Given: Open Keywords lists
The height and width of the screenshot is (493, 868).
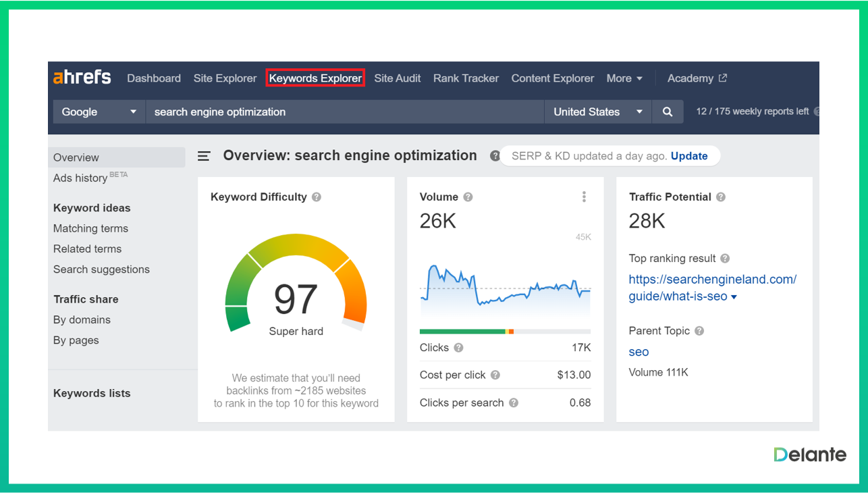Looking at the screenshot, I should (x=92, y=393).
